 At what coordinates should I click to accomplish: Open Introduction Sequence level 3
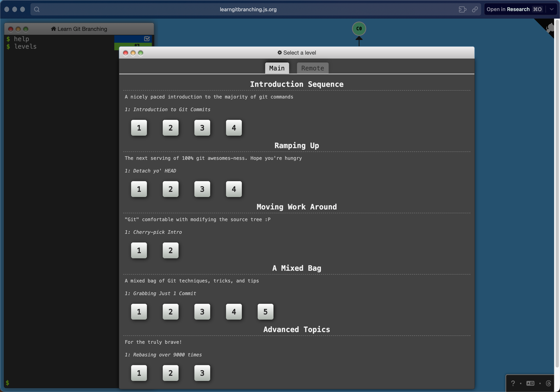click(x=202, y=128)
